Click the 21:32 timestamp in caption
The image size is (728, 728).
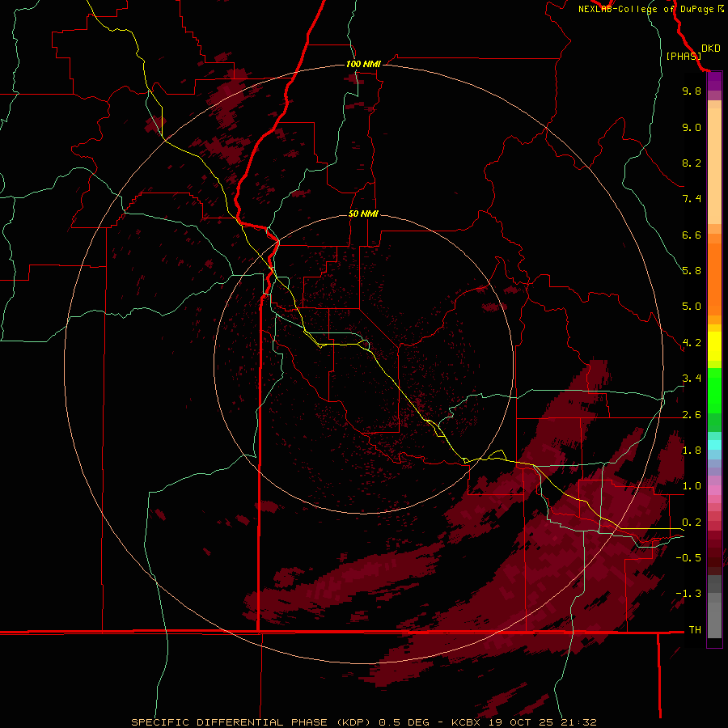coord(578,722)
